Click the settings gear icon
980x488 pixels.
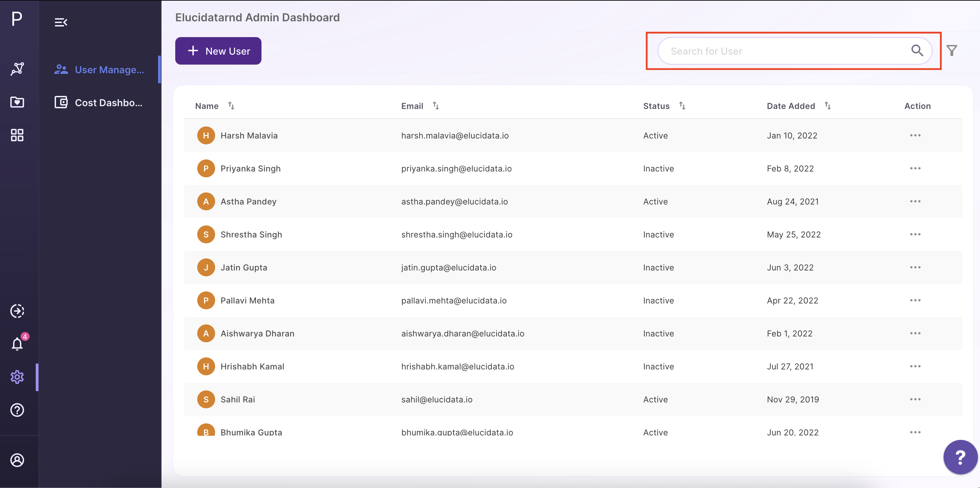click(x=17, y=377)
